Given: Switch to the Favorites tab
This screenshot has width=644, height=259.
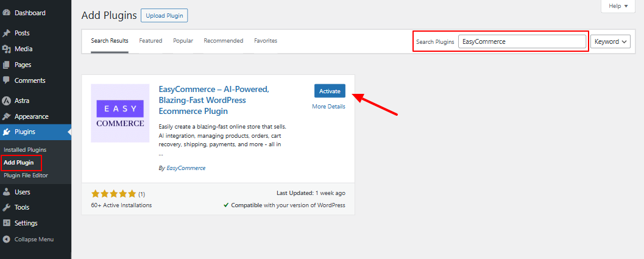Looking at the screenshot, I should (266, 41).
